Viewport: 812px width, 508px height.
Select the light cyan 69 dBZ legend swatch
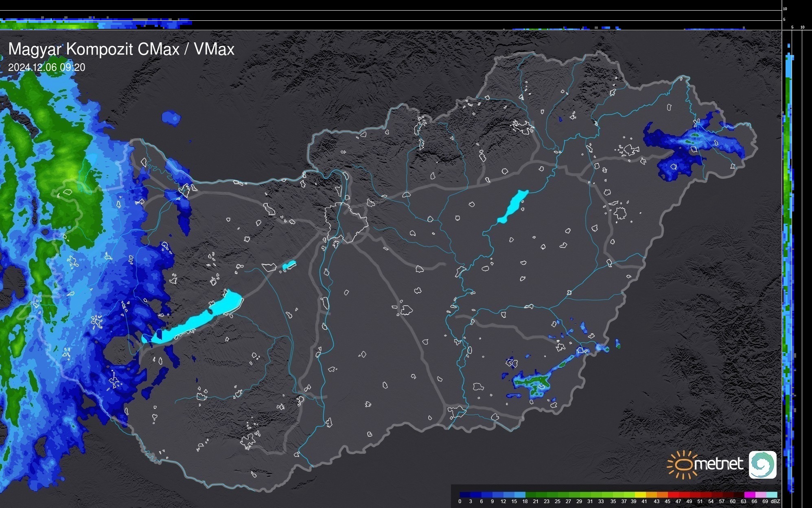(771, 495)
